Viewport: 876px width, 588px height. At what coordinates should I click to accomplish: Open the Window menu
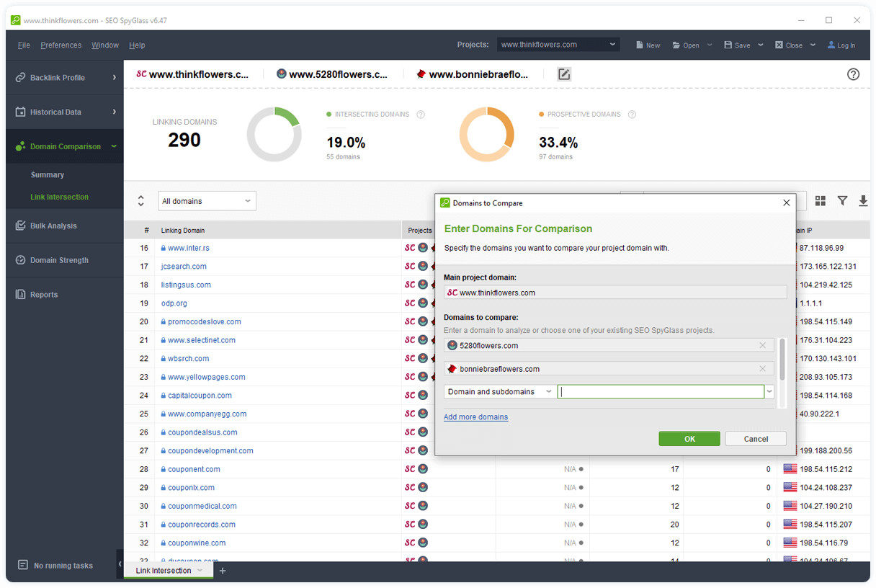(x=105, y=45)
